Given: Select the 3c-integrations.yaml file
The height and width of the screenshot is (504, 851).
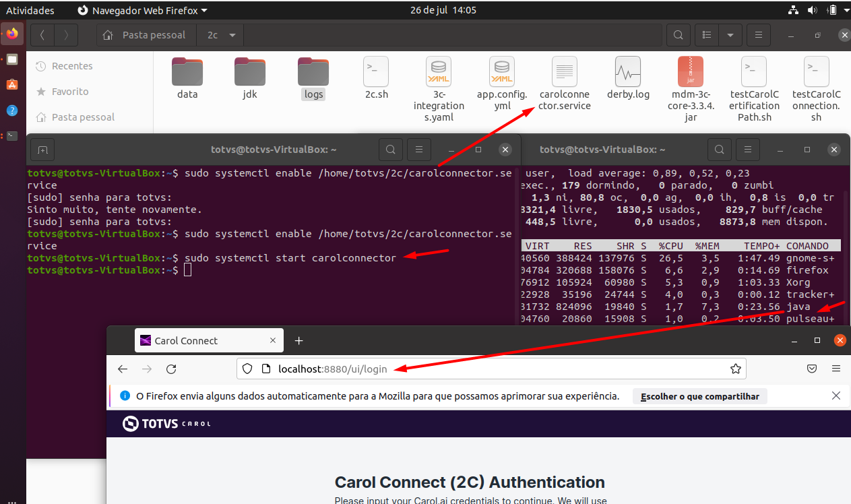Looking at the screenshot, I should point(439,89).
